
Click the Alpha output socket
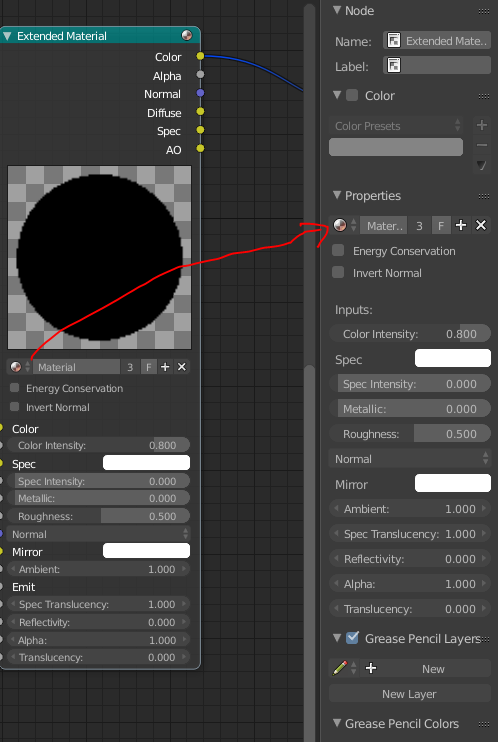pos(200,75)
